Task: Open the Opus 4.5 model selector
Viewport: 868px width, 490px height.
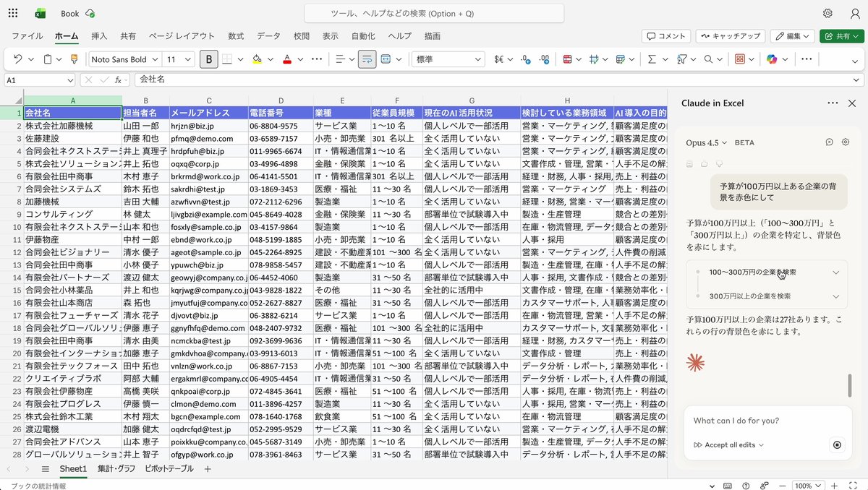Action: (705, 142)
